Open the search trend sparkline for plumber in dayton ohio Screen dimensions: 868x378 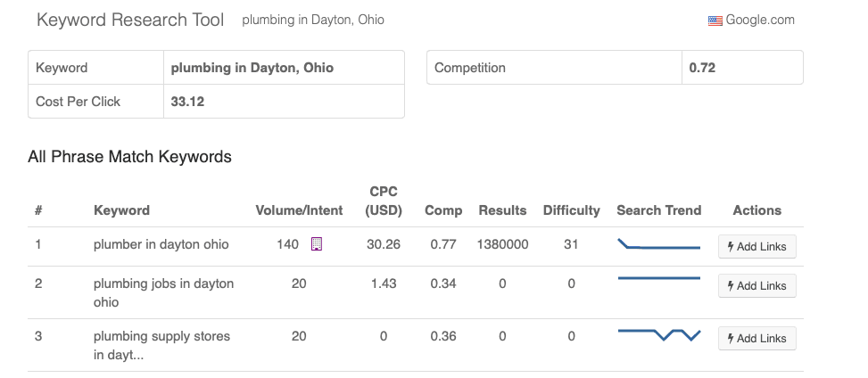[x=658, y=245]
